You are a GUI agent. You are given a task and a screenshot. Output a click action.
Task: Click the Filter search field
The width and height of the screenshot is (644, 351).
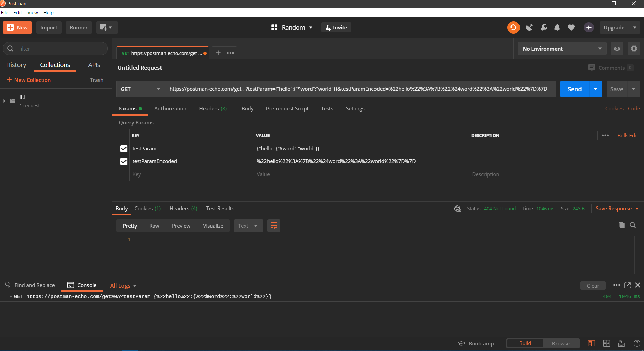click(x=56, y=49)
